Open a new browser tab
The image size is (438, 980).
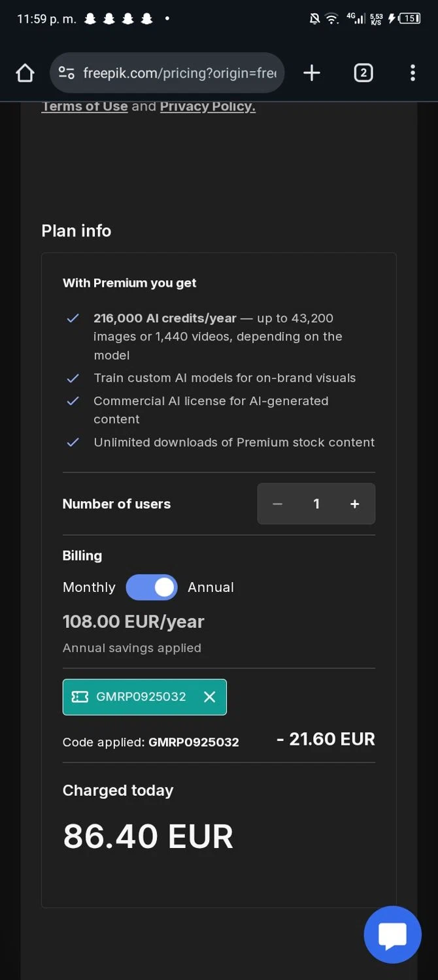(312, 73)
